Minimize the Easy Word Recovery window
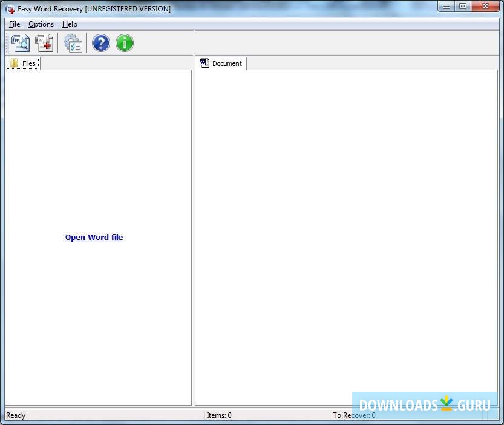 (x=446, y=7)
